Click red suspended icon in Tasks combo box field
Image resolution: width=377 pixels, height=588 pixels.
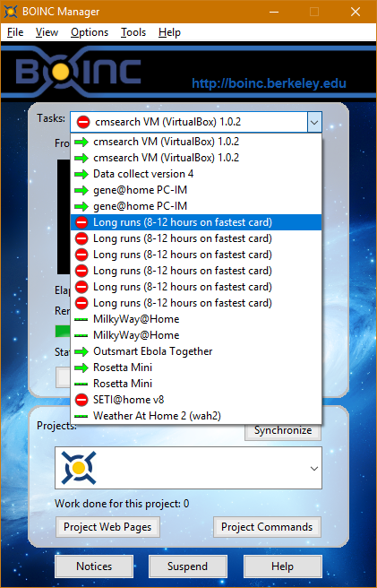pos(83,122)
